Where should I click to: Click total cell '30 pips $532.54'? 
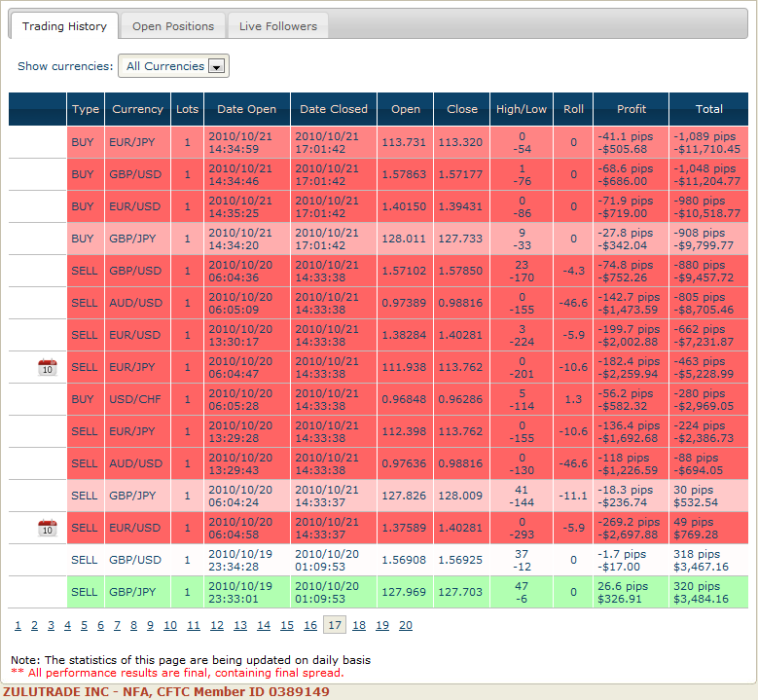[708, 496]
